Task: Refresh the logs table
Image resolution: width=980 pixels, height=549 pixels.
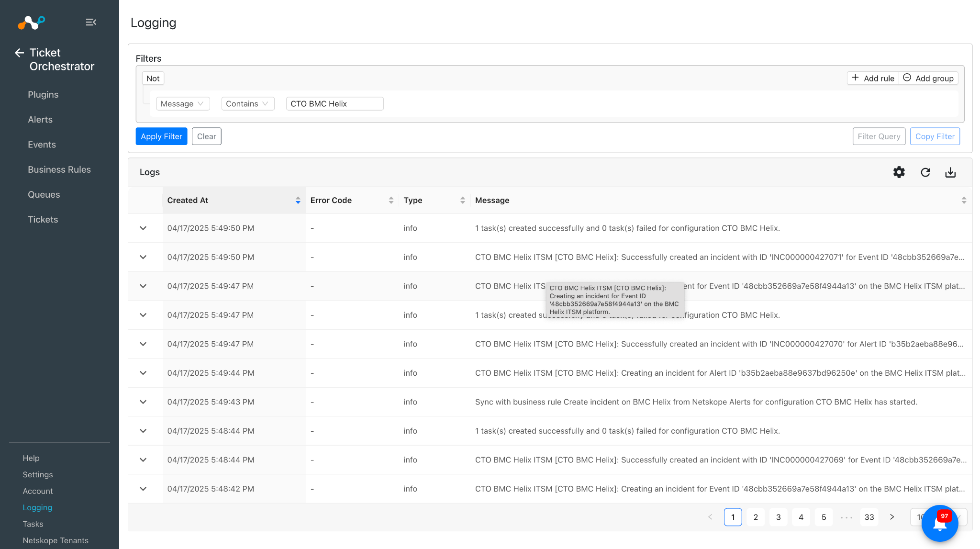Action: coord(925,172)
